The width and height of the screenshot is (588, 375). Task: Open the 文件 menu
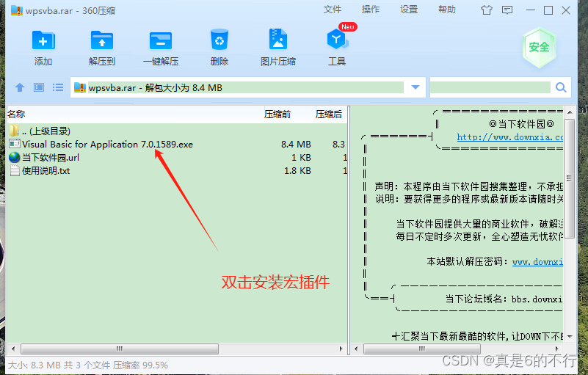pos(333,10)
